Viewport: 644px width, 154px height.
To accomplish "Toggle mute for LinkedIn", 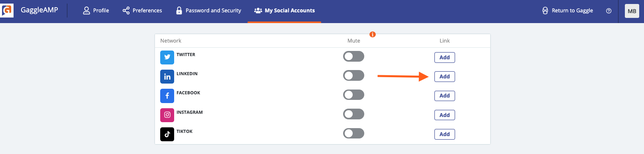I will click(353, 76).
